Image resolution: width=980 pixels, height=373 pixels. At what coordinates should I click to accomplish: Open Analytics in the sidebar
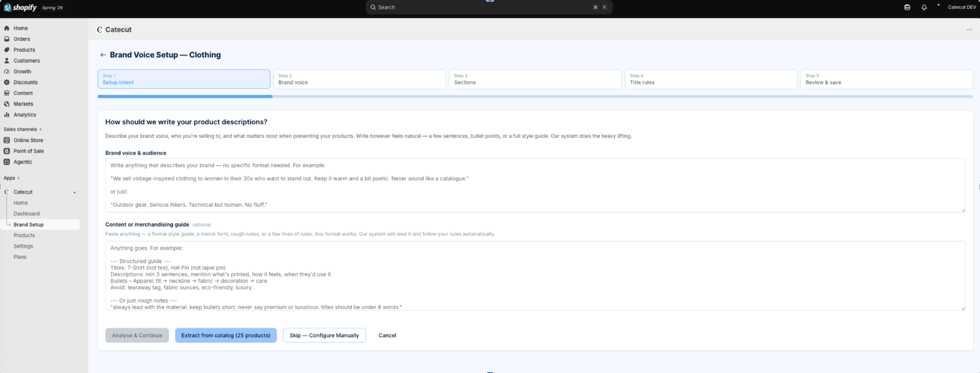coord(24,115)
